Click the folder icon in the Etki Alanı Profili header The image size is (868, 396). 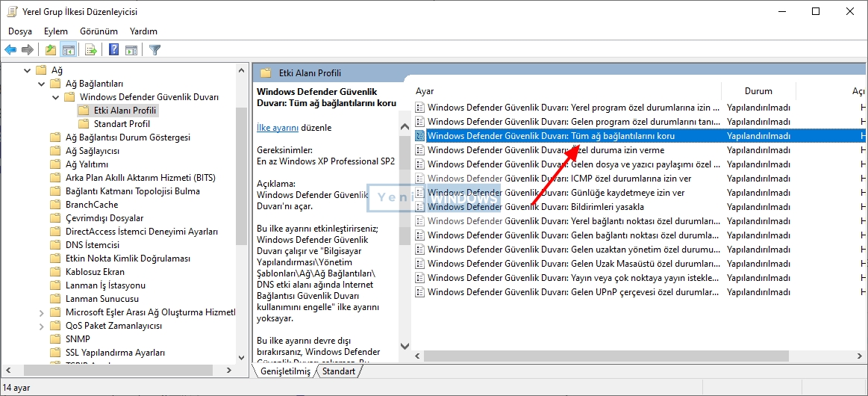tap(266, 72)
